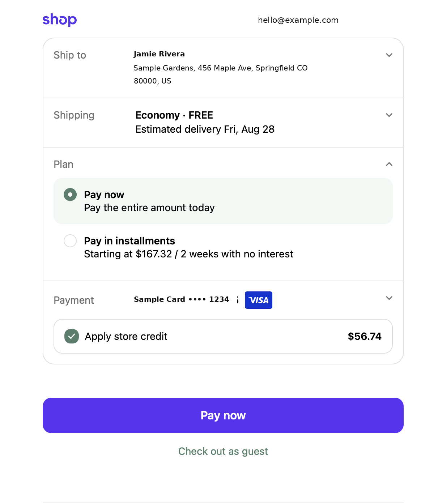Click the Sample Card 1234 payment text
This screenshot has width=421, height=504.
(x=182, y=299)
